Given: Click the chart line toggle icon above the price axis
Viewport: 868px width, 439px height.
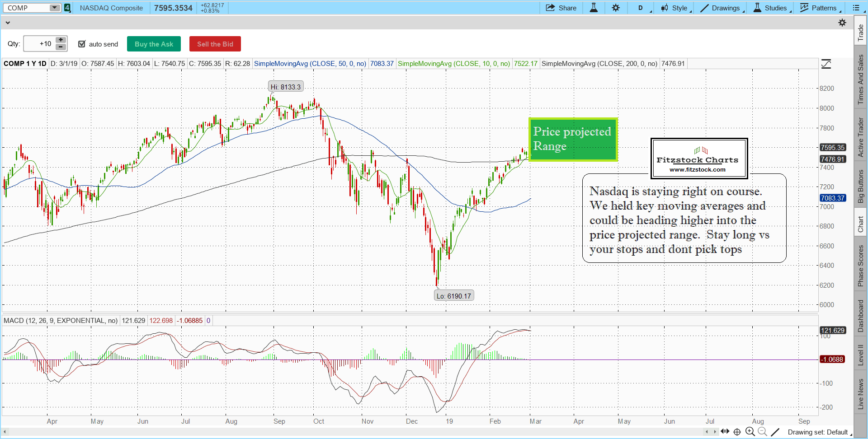Looking at the screenshot, I should click(x=826, y=64).
